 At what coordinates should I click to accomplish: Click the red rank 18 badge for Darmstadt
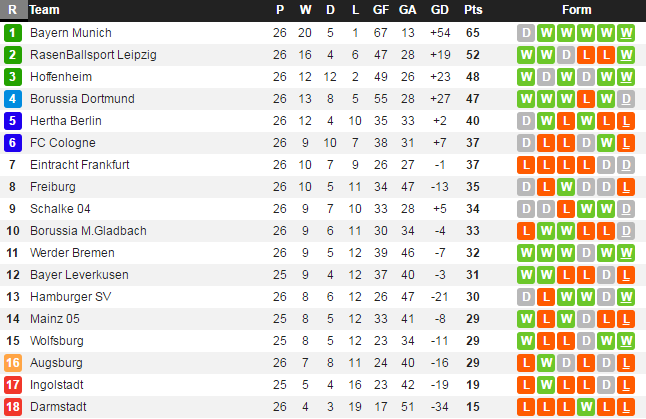(12, 407)
